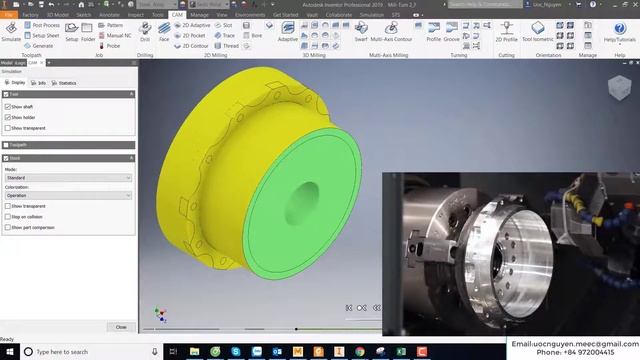640x360 pixels.
Task: Choose 2D Adaptive milling
Action: tap(192, 25)
